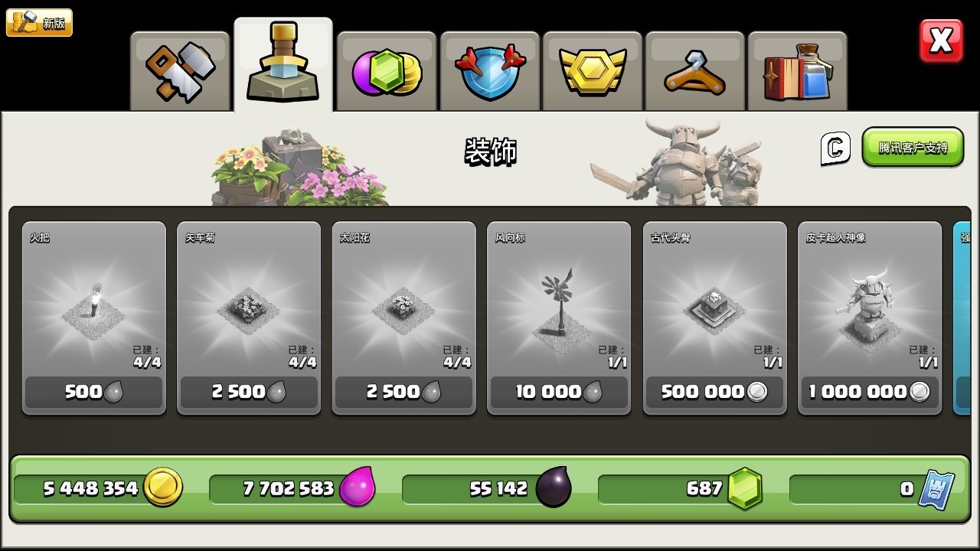Select the 皮卡超人神像 P.E.K.K.A statue card
980x551 pixels.
(870, 318)
